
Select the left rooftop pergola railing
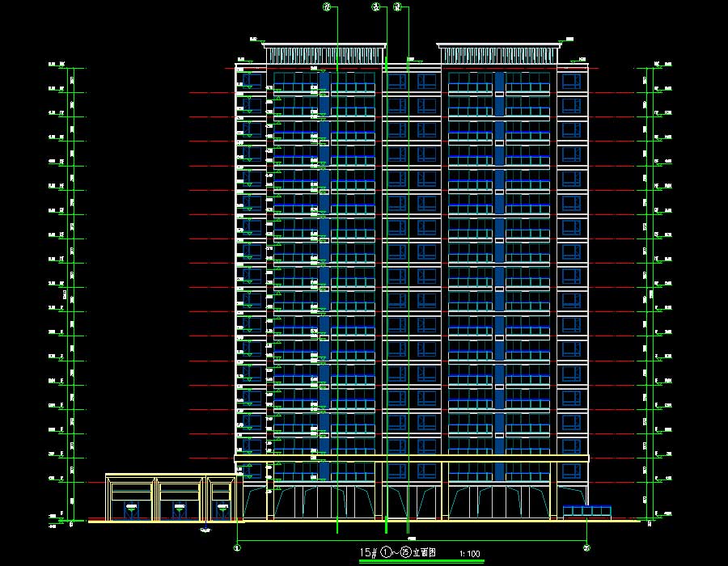pos(324,55)
